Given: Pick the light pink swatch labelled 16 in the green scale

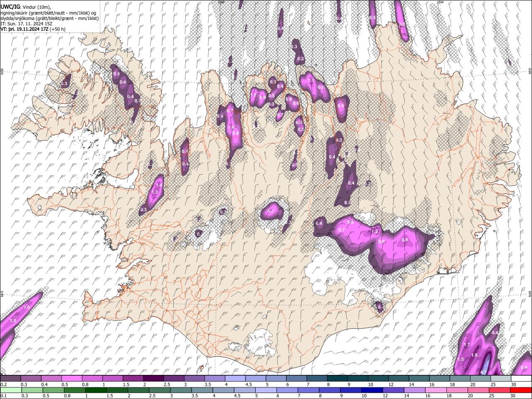Looking at the screenshot, I should [x=436, y=390].
